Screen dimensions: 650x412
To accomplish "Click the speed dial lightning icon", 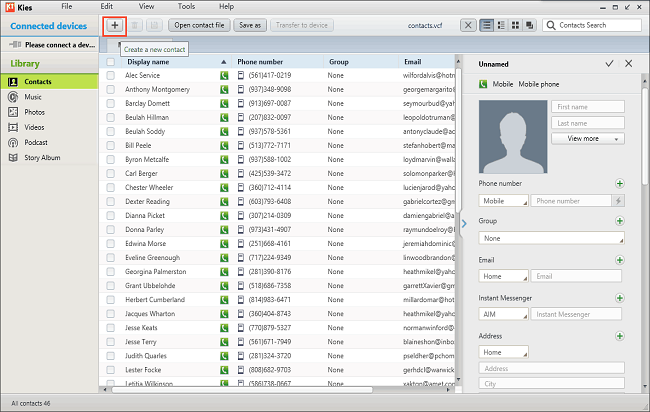I will [618, 201].
